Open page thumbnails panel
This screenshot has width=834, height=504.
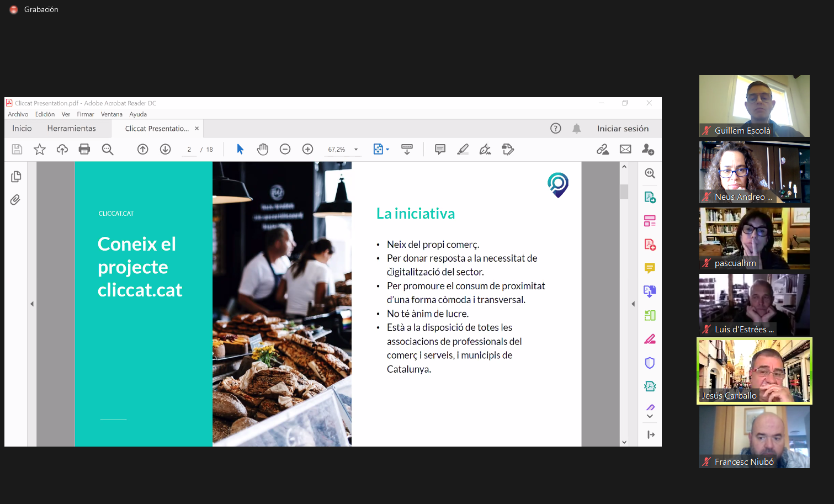pyautogui.click(x=16, y=177)
